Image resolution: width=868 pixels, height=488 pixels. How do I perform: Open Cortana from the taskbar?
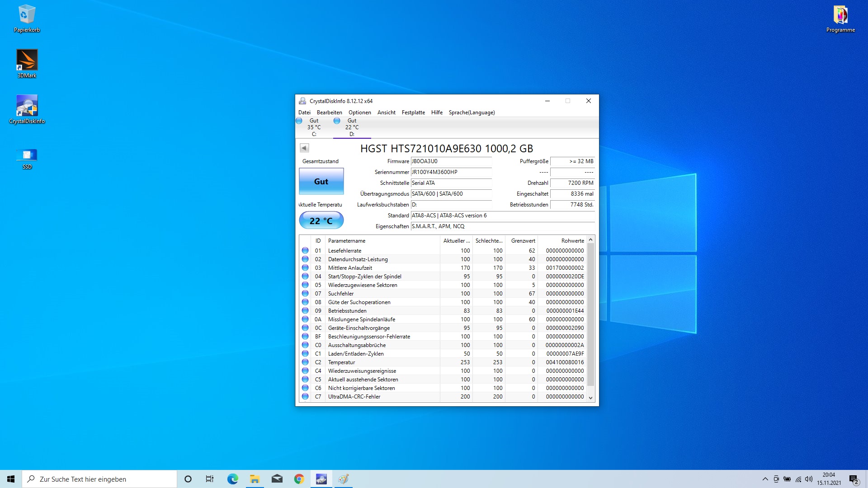coord(188,479)
